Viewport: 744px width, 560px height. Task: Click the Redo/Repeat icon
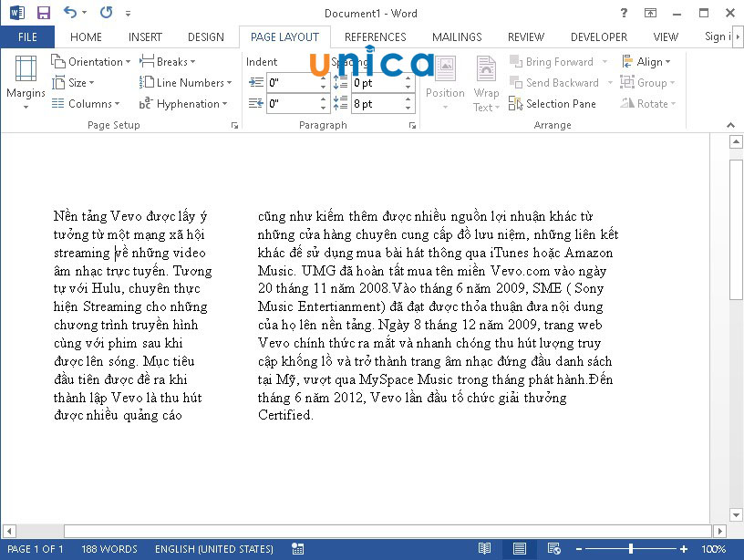[107, 13]
